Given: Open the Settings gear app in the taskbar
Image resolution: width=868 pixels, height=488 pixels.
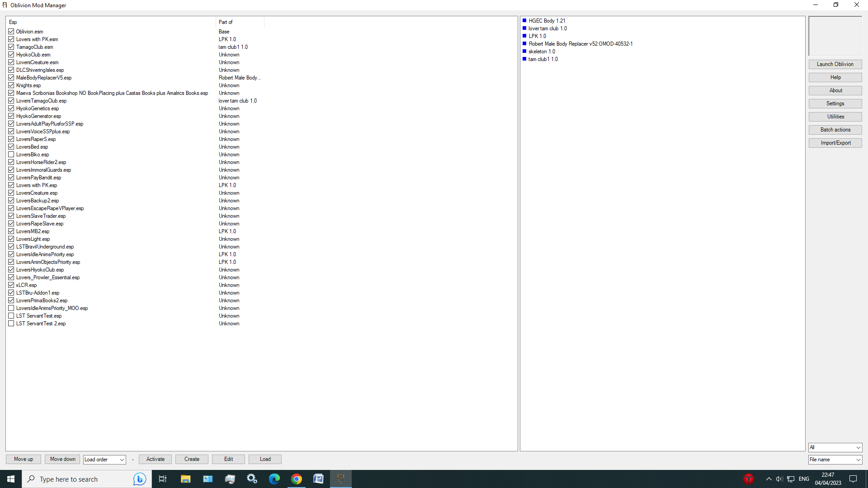Looking at the screenshot, I should click(252, 479).
